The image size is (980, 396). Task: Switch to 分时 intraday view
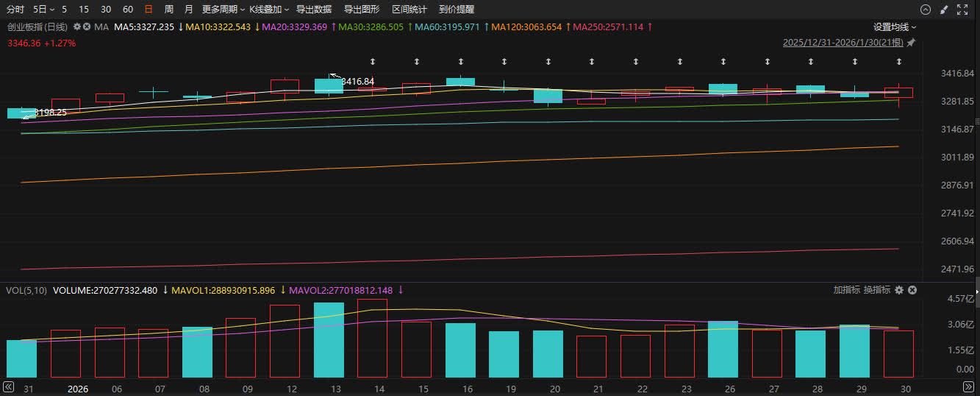click(x=15, y=10)
